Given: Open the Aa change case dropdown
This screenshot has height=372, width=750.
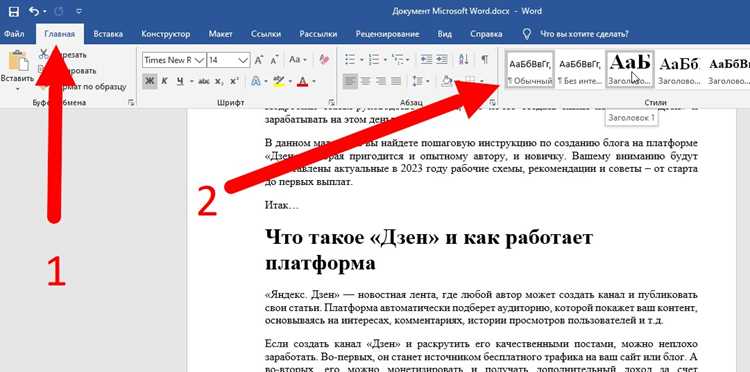Looking at the screenshot, I should click(298, 60).
